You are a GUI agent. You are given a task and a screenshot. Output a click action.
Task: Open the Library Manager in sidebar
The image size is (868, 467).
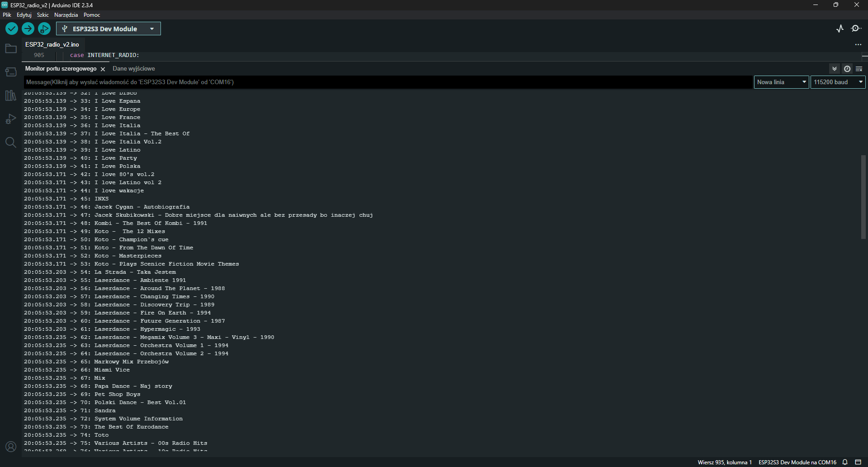pos(11,95)
